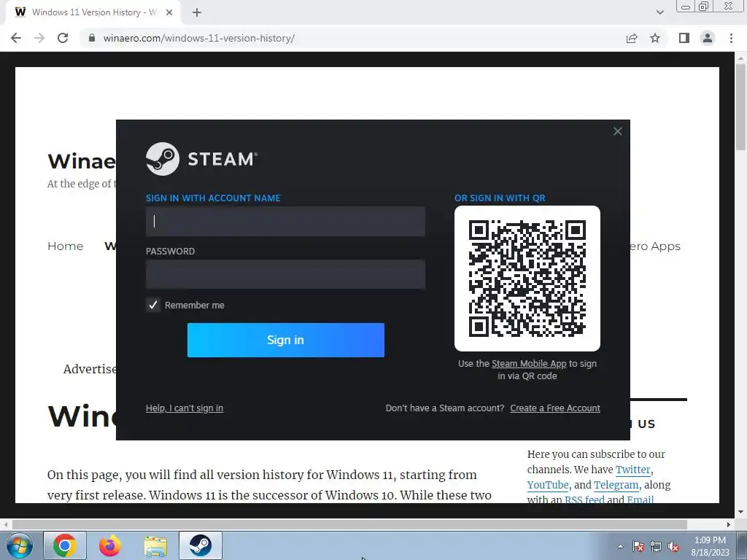Launch Firefox from the taskbar
Image resolution: width=747 pixels, height=560 pixels.
110,545
